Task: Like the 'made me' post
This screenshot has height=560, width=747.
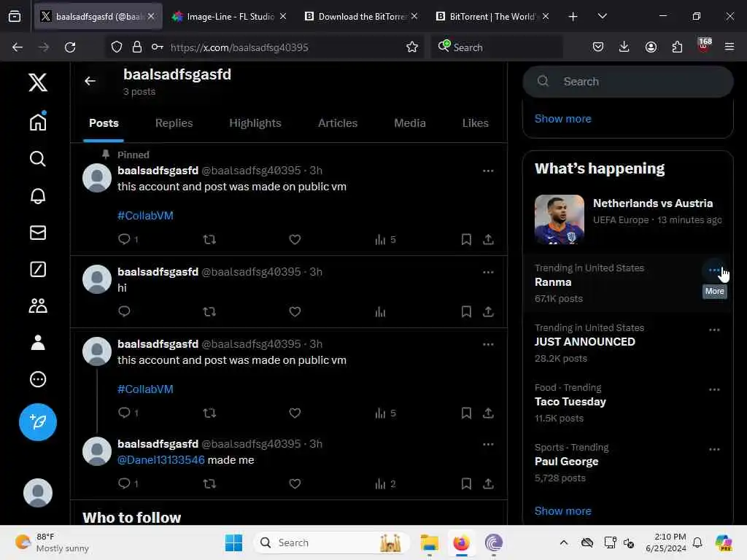Action: [x=295, y=484]
